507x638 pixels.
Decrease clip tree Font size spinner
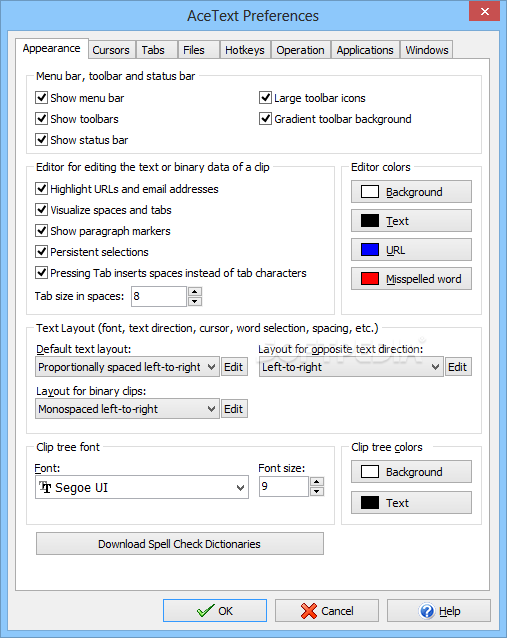click(317, 492)
